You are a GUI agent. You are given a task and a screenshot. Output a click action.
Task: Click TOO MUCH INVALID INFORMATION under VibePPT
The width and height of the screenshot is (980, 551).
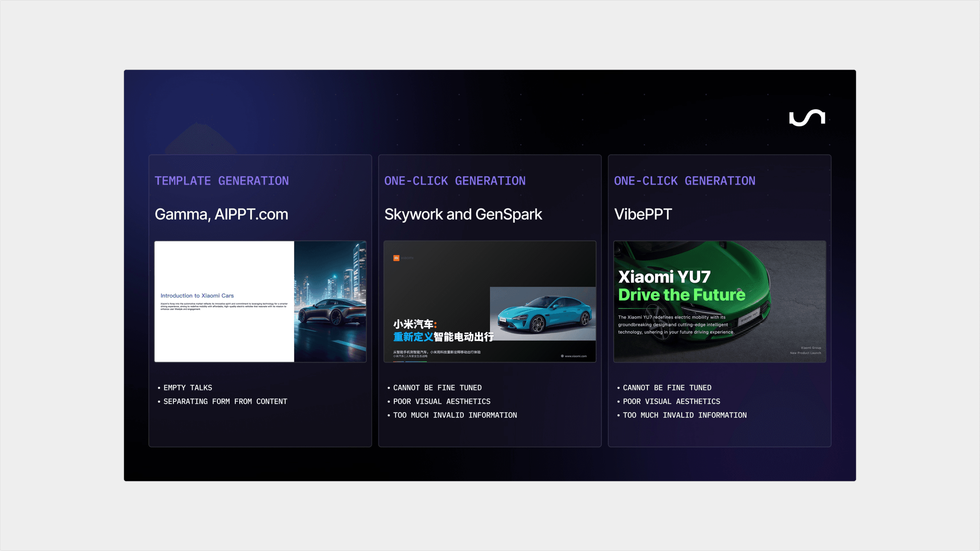684,415
